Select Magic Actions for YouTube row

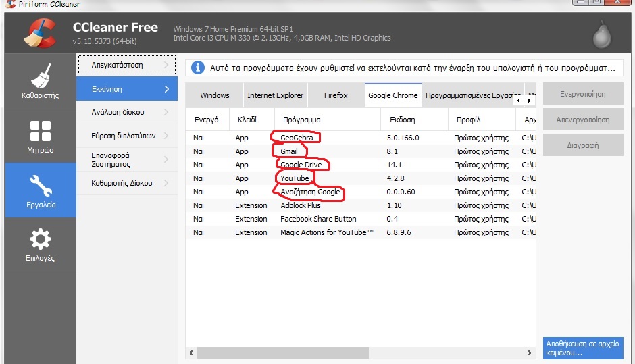361,232
